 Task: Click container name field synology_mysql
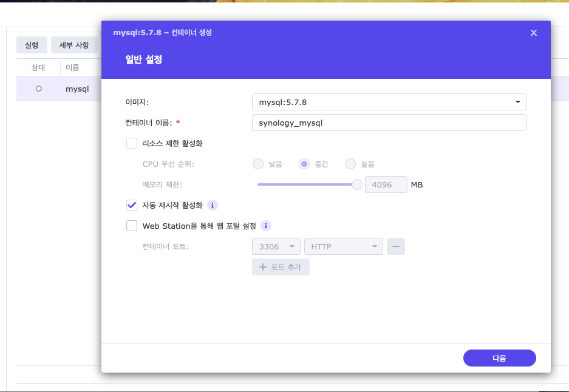(389, 123)
